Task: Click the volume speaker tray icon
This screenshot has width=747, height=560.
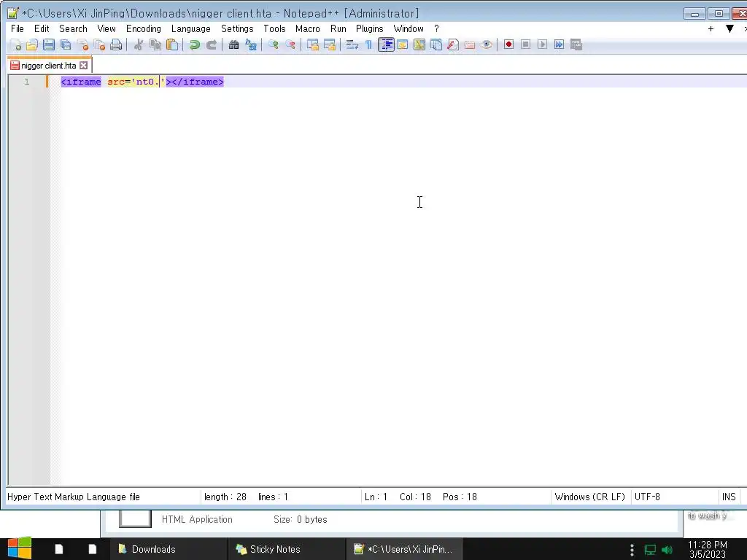Action: 667,550
